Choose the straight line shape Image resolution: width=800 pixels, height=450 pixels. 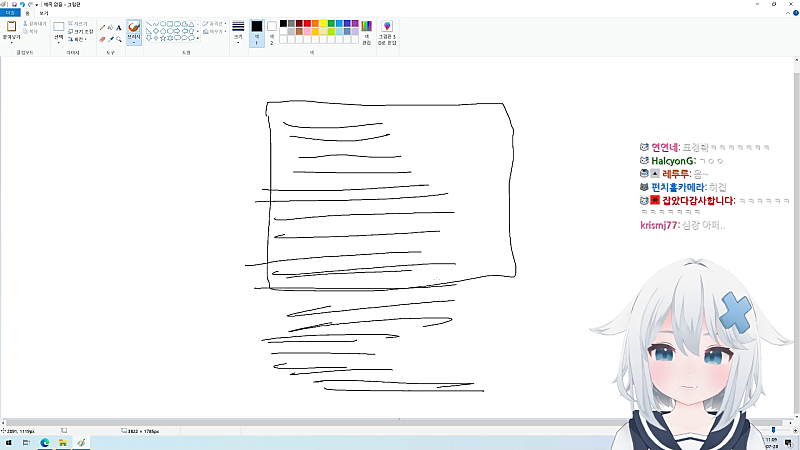click(149, 24)
